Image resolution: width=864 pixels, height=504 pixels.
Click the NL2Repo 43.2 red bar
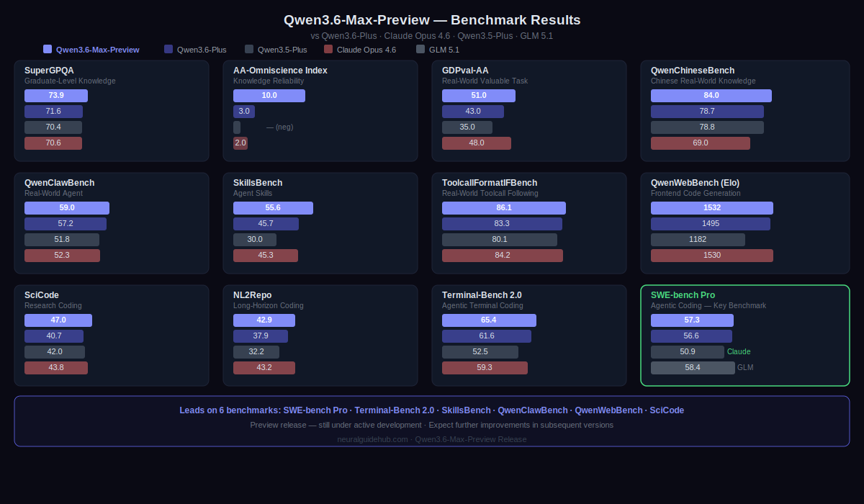[x=264, y=368]
